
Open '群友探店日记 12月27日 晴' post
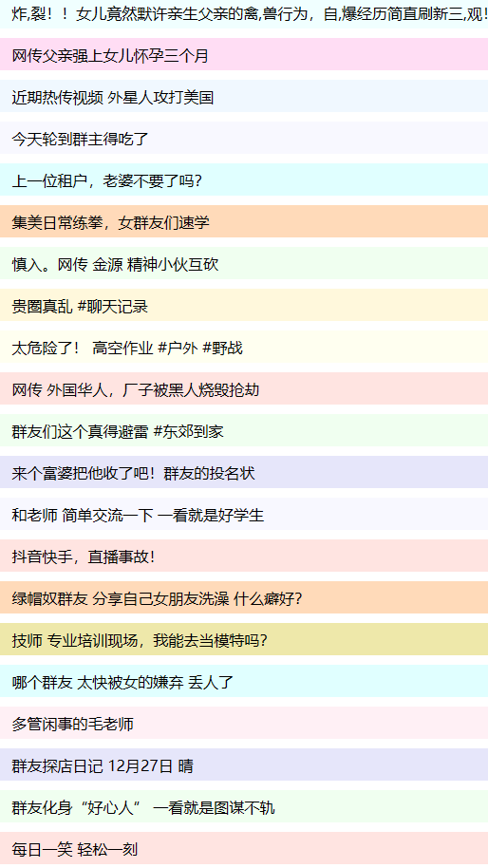pyautogui.click(x=244, y=765)
